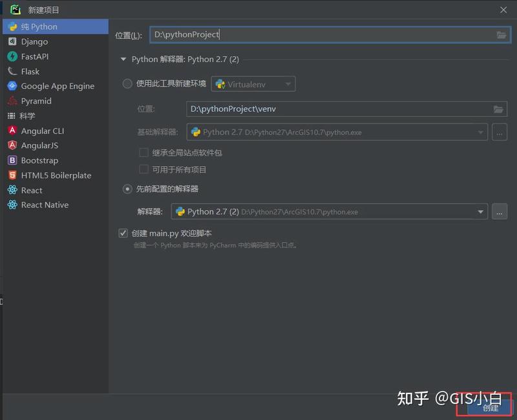Click the Pyramid project icon
The image size is (517, 420).
pyautogui.click(x=12, y=101)
